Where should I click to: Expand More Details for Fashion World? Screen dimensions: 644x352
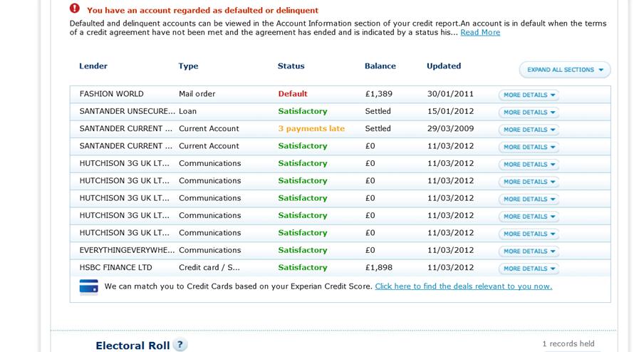click(529, 95)
